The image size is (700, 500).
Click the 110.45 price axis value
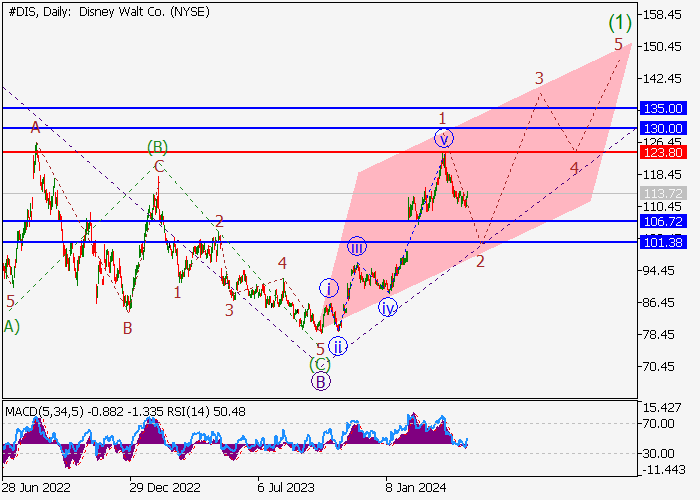[x=662, y=207]
